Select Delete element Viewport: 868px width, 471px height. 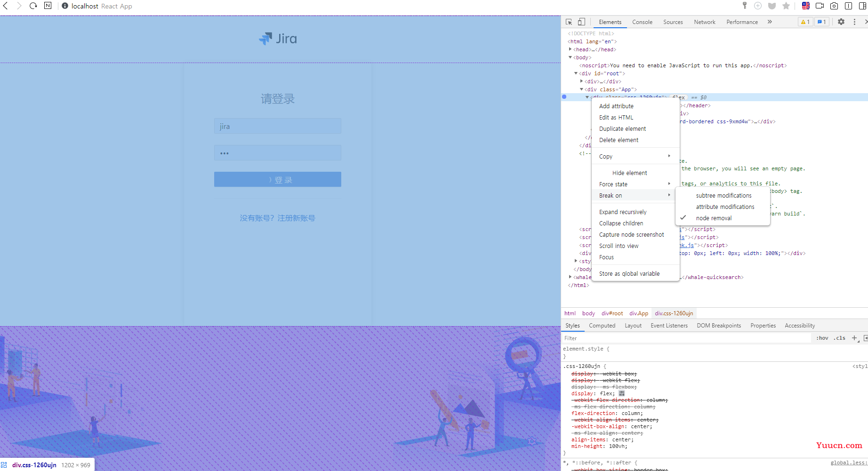(635, 140)
